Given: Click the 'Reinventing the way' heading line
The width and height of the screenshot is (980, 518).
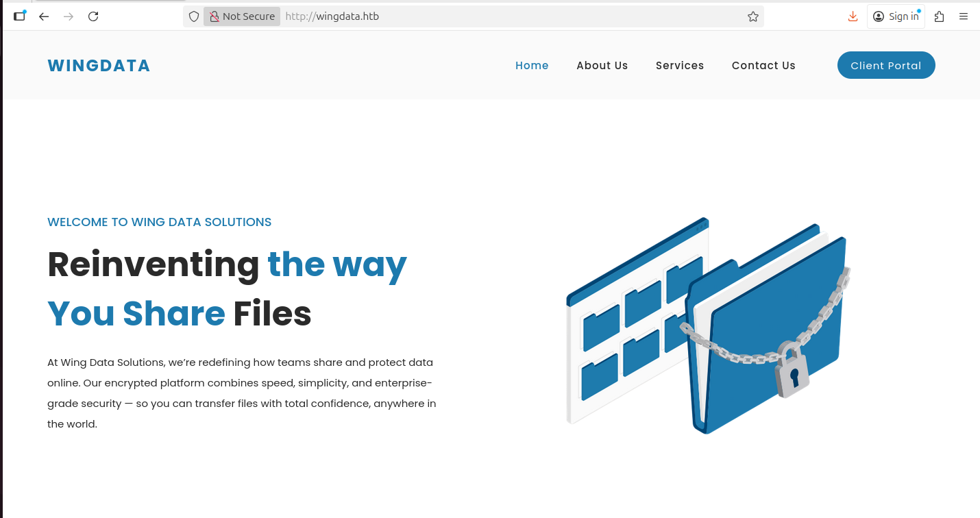Looking at the screenshot, I should (x=227, y=264).
